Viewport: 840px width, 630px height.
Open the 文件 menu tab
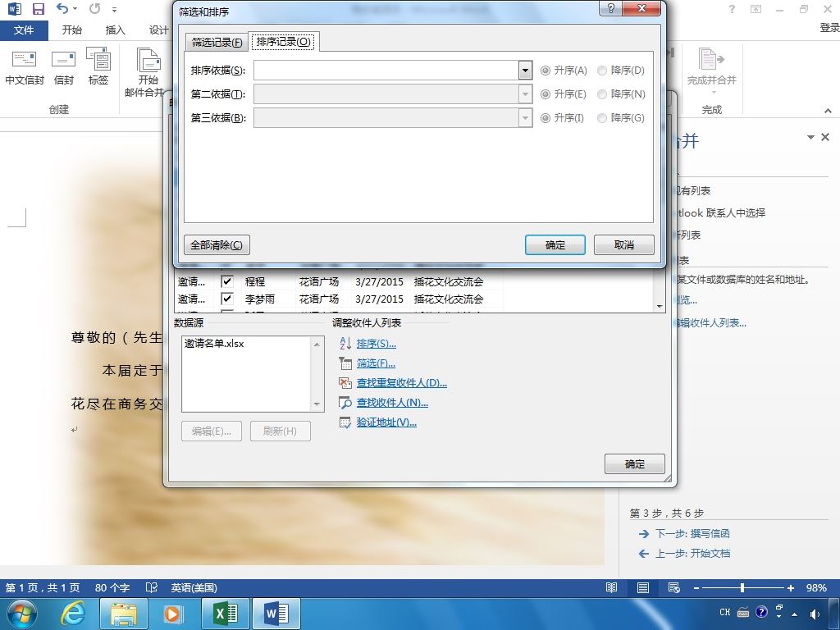(24, 30)
